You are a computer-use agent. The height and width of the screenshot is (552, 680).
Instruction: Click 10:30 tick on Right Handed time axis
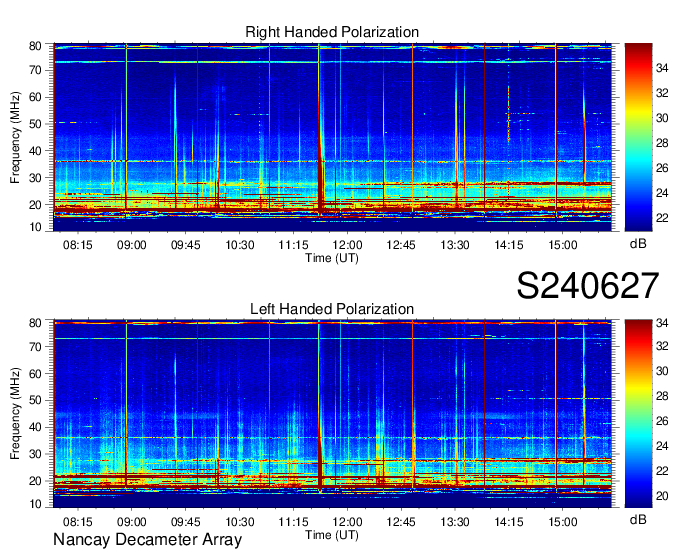(239, 245)
